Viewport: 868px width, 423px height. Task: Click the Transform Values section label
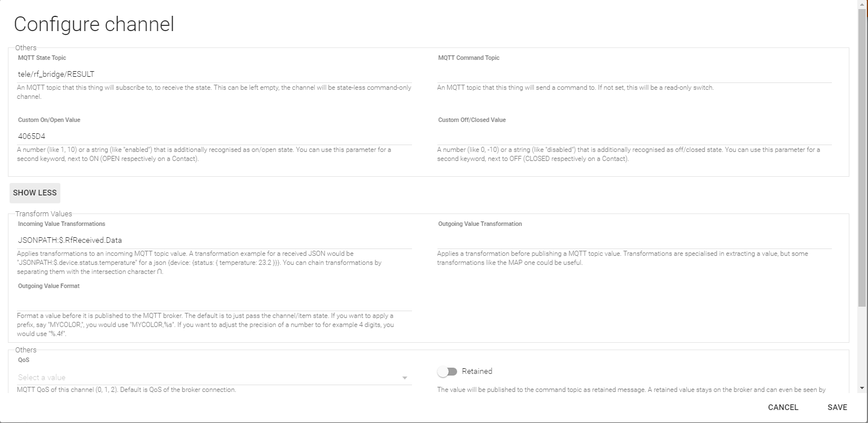point(43,214)
